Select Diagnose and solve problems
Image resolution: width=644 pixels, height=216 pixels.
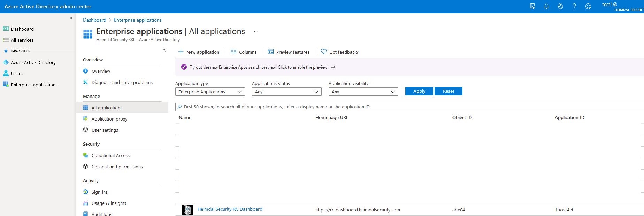[122, 82]
